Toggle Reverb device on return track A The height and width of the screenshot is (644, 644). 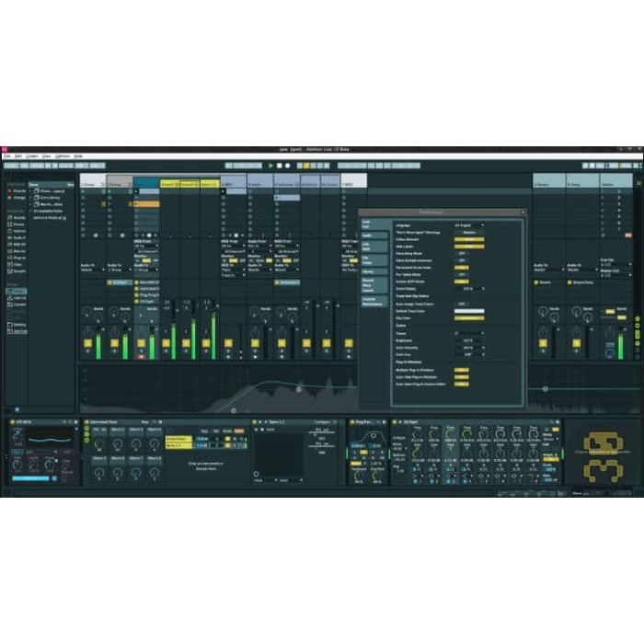pos(536,282)
